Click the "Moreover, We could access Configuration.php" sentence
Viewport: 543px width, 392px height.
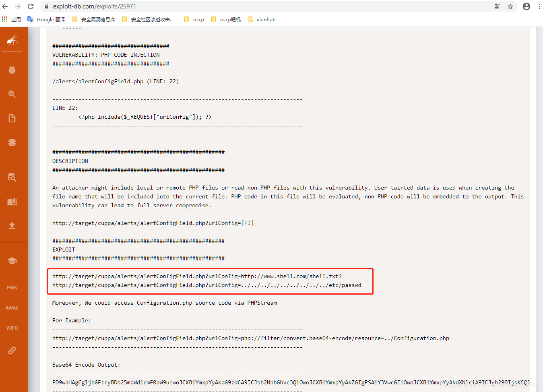coord(164,303)
